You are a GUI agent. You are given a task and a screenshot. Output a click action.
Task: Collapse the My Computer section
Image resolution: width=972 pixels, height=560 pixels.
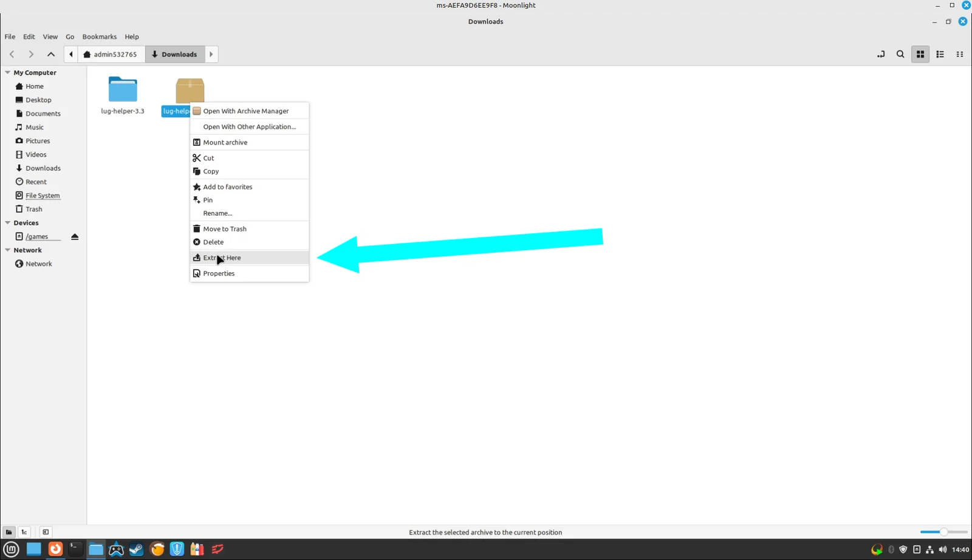coord(7,72)
